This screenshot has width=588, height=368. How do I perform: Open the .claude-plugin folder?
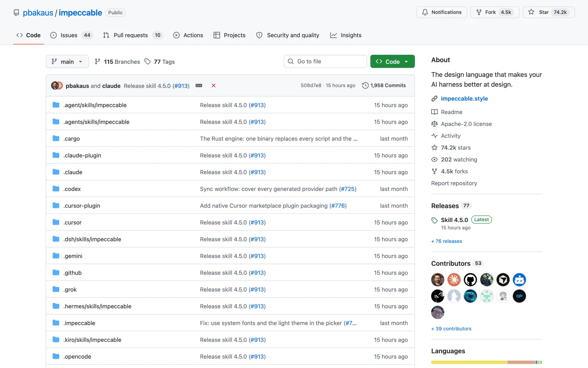pos(82,155)
